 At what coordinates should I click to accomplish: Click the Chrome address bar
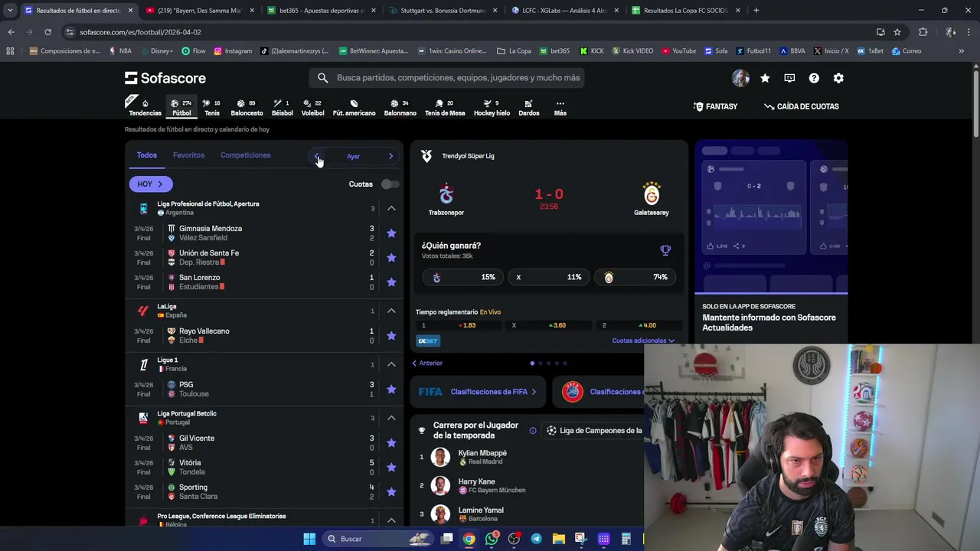click(x=467, y=32)
